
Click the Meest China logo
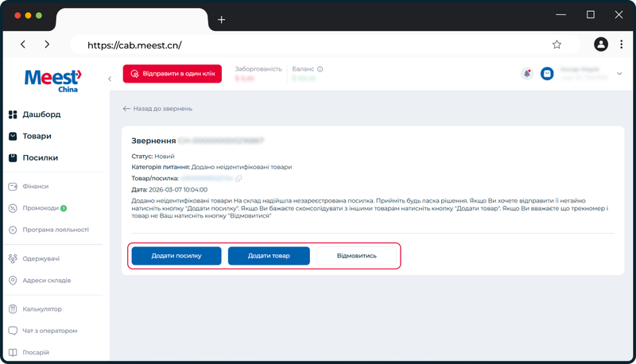[x=52, y=80]
